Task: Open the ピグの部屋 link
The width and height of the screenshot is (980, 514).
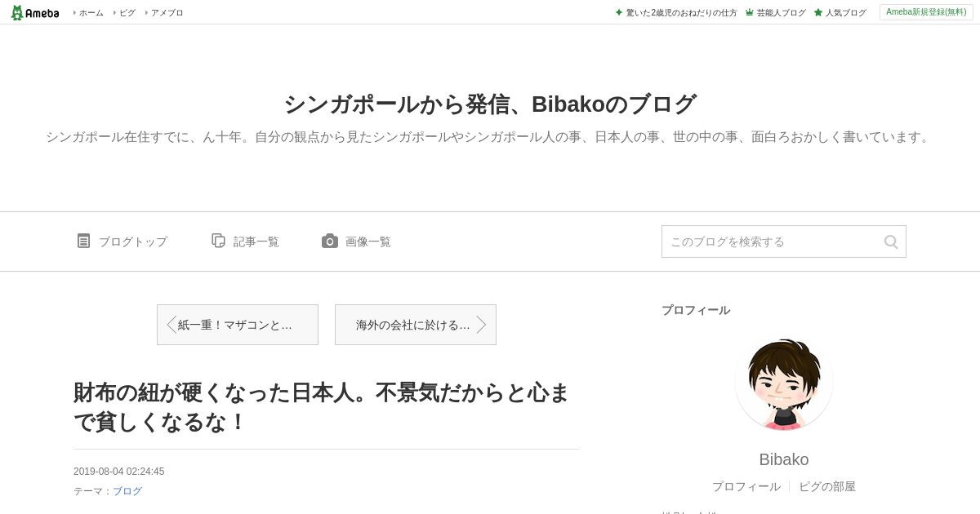Action: [827, 486]
